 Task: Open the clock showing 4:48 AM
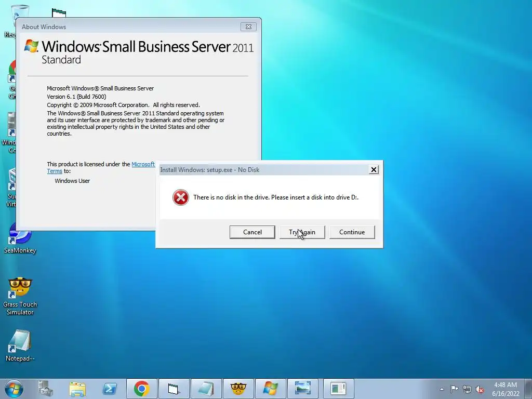(x=506, y=389)
